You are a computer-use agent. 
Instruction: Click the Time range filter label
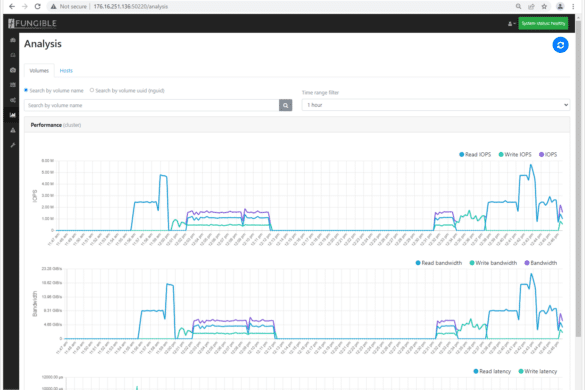click(x=320, y=93)
